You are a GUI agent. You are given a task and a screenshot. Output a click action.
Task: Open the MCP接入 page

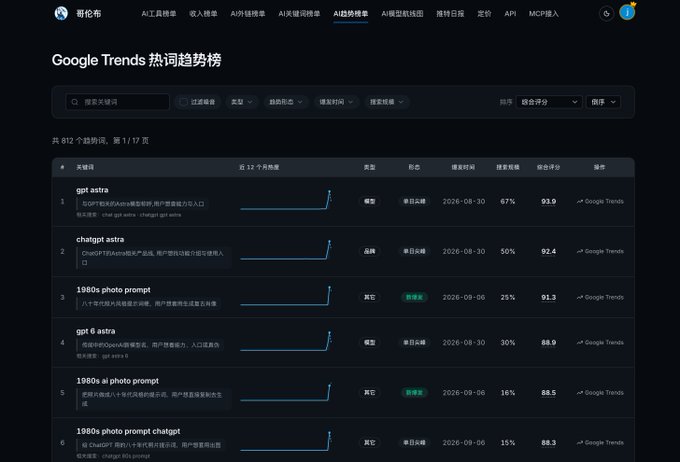pyautogui.click(x=543, y=13)
